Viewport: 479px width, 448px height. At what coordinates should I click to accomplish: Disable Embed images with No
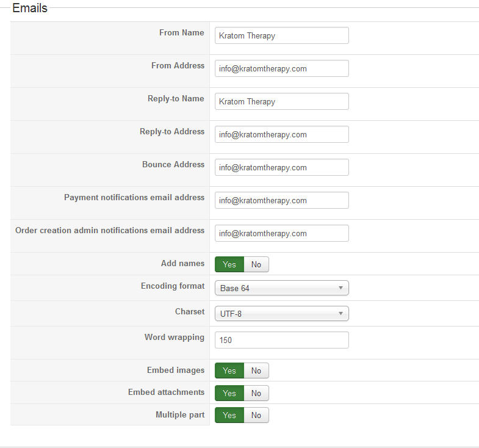[x=256, y=370]
